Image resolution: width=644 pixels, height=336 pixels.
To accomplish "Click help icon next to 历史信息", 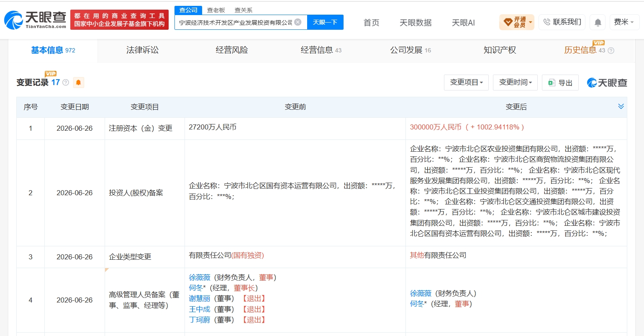I will (x=611, y=51).
